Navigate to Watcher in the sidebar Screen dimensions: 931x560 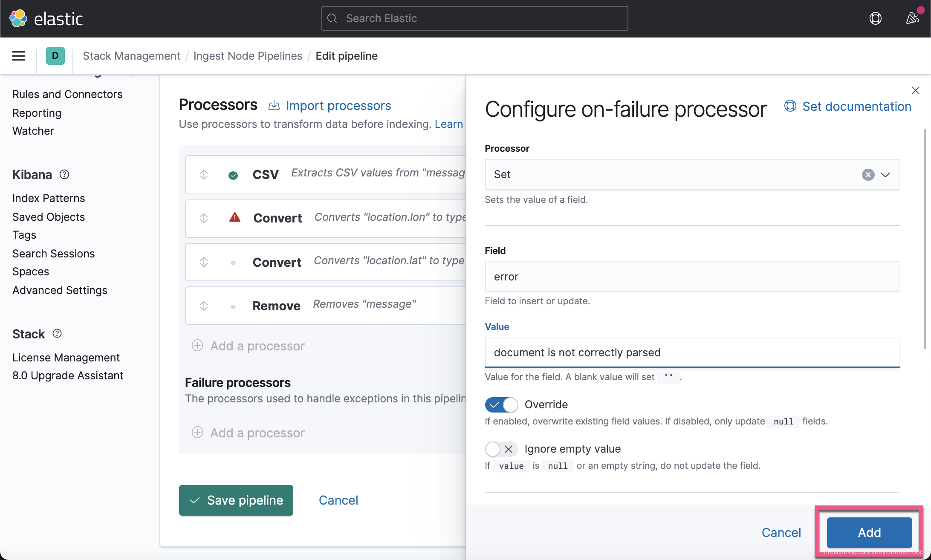(33, 131)
